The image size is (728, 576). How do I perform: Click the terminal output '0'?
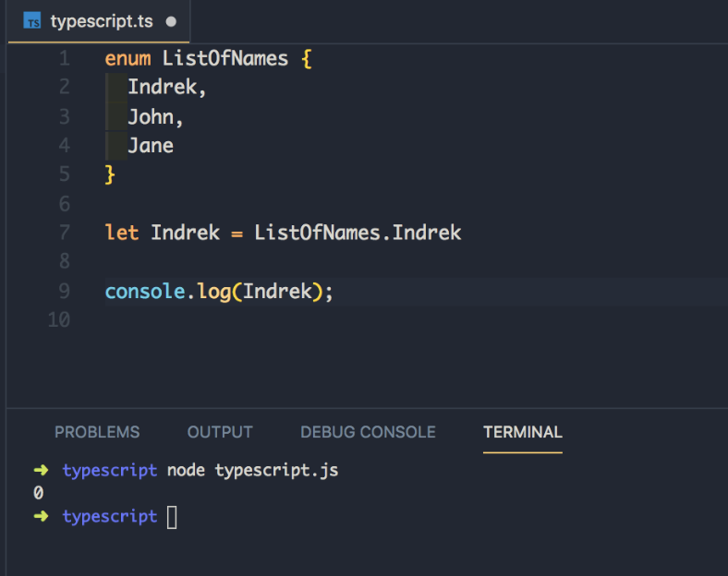pyautogui.click(x=39, y=493)
